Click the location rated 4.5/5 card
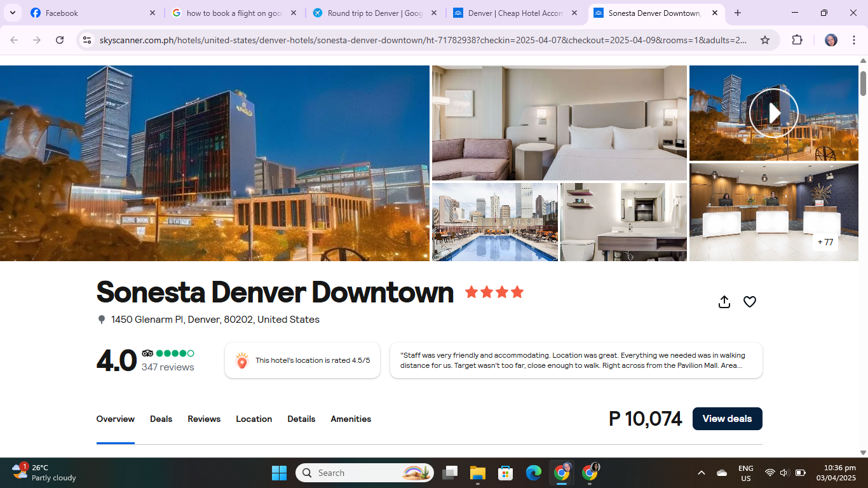Viewport: 868px width, 488px height. click(x=302, y=360)
